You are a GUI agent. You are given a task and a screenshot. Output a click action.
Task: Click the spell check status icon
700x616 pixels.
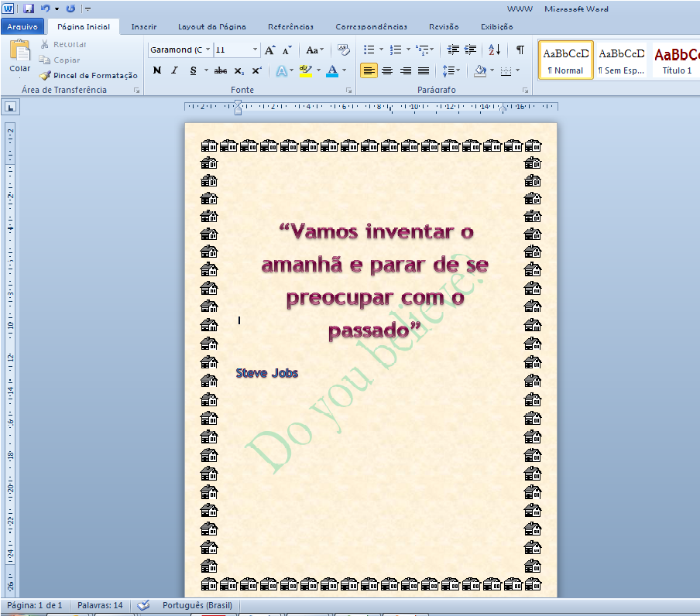142,605
